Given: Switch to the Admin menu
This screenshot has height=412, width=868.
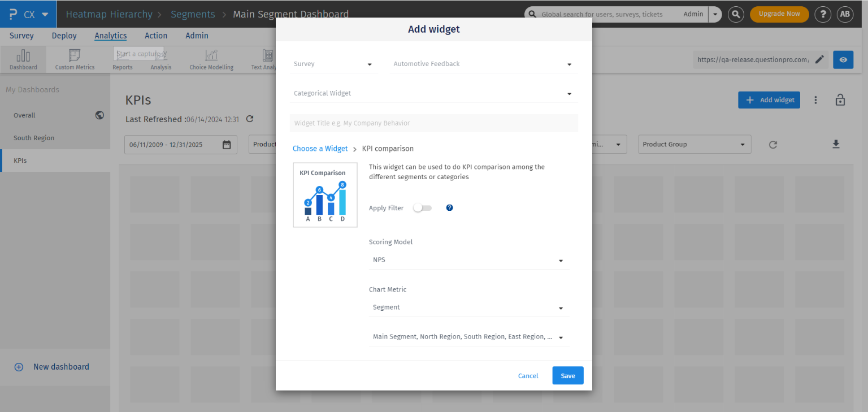Looking at the screenshot, I should point(197,35).
